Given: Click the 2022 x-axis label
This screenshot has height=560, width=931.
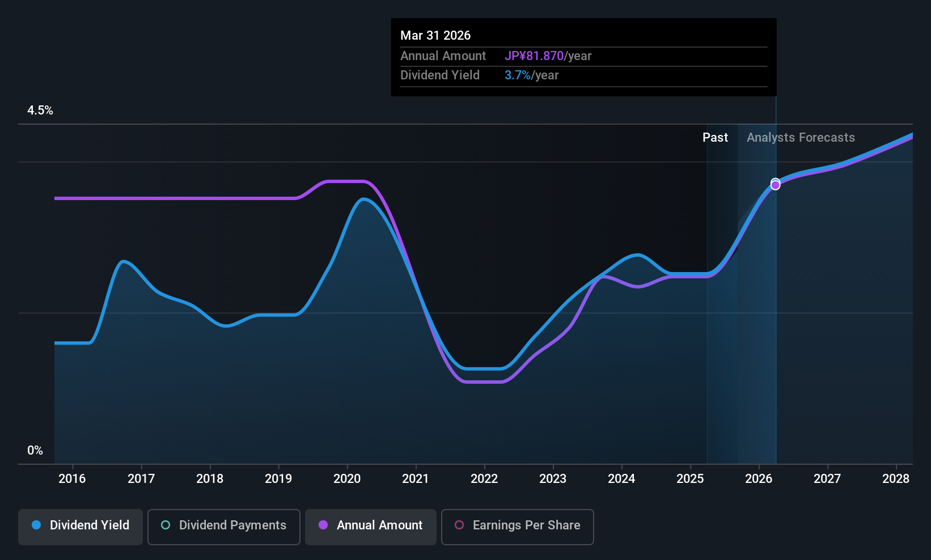Looking at the screenshot, I should coord(484,478).
